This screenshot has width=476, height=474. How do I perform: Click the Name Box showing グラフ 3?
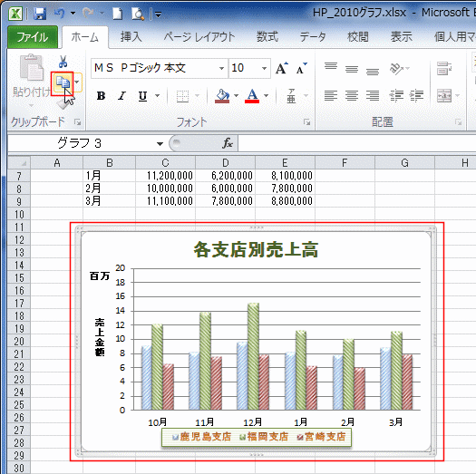(81, 143)
